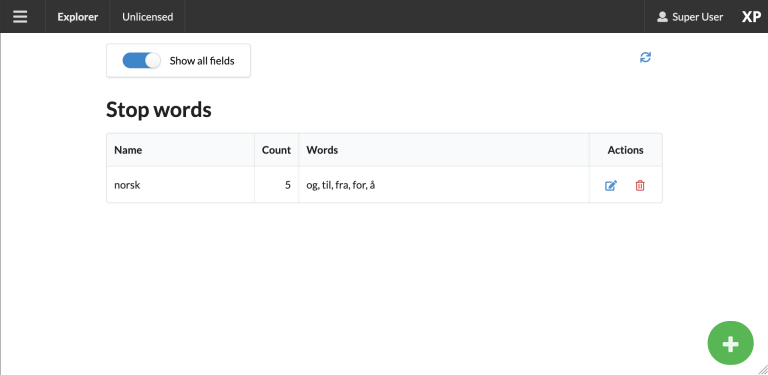Viewport: 768px width, 375px height.
Task: Open the hamburger menu
Action: (x=20, y=17)
